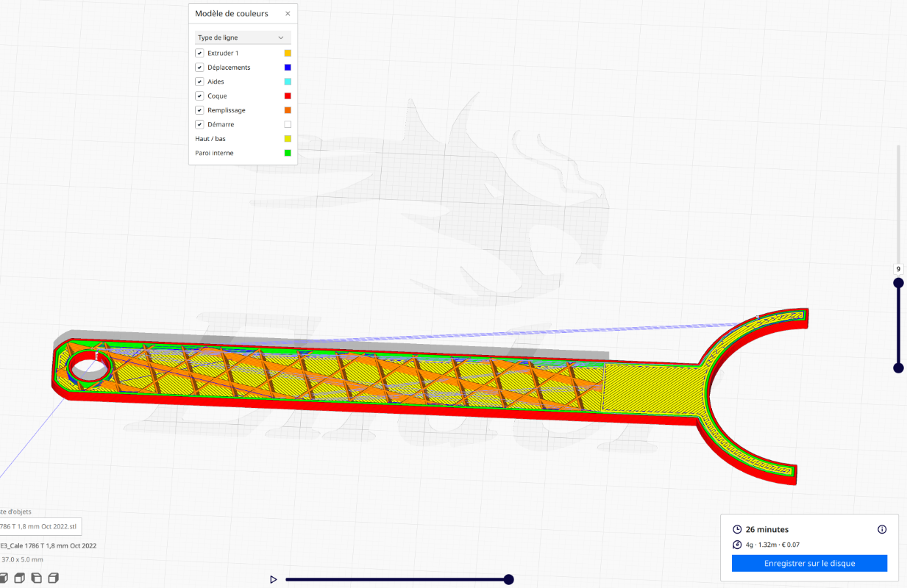Close the Modèle de couleurs panel
This screenshot has height=588, width=907.
tap(288, 13)
